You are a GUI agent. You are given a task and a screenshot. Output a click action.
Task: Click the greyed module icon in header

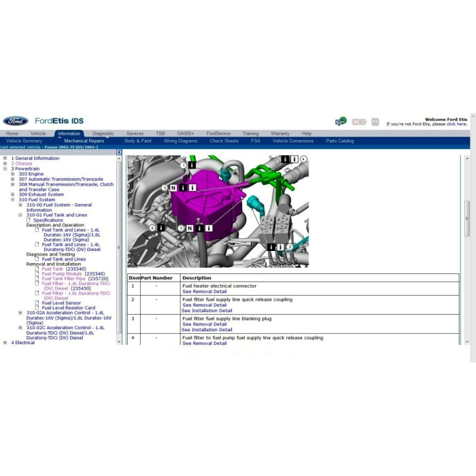375,122
